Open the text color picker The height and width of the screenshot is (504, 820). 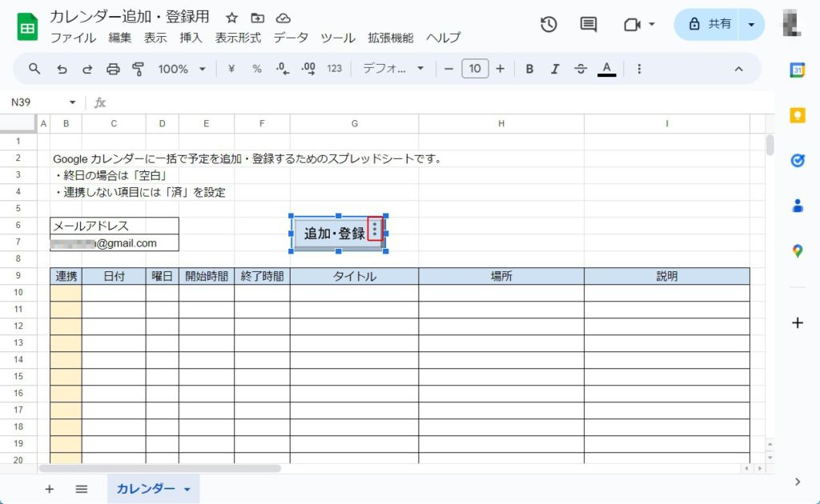tap(607, 69)
